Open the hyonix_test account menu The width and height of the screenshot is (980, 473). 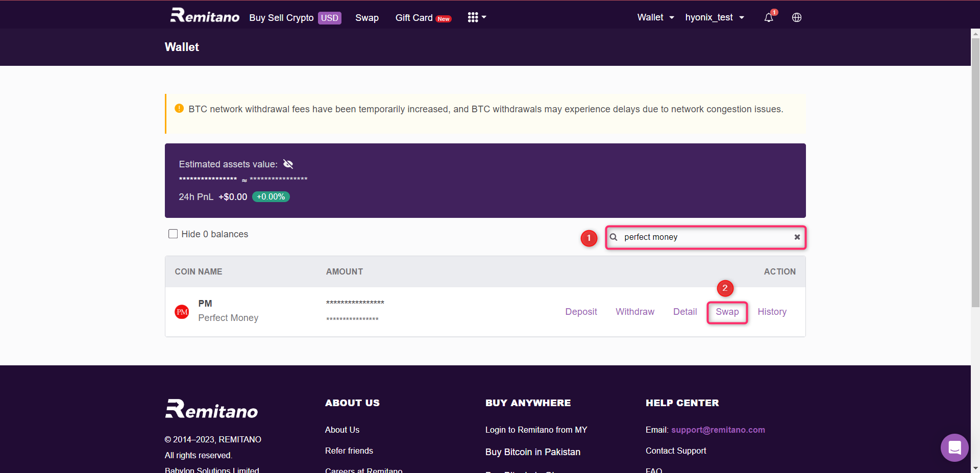tap(714, 17)
